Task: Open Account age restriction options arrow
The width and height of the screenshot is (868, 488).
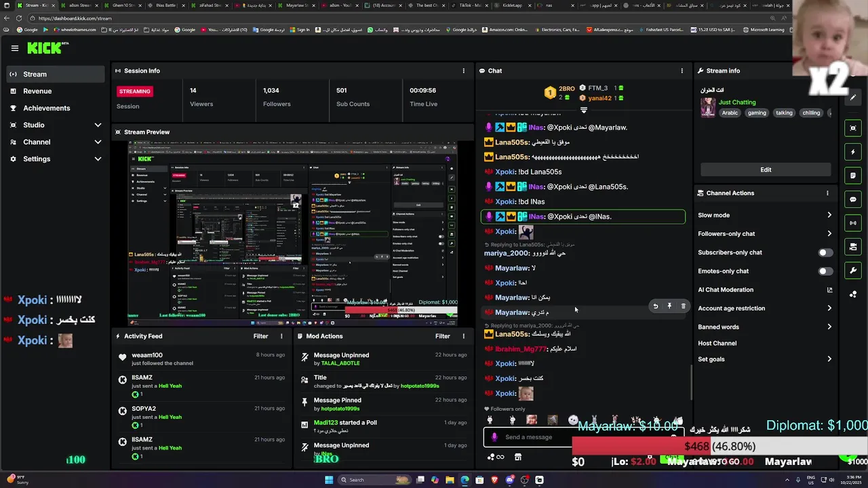Action: coord(829,308)
